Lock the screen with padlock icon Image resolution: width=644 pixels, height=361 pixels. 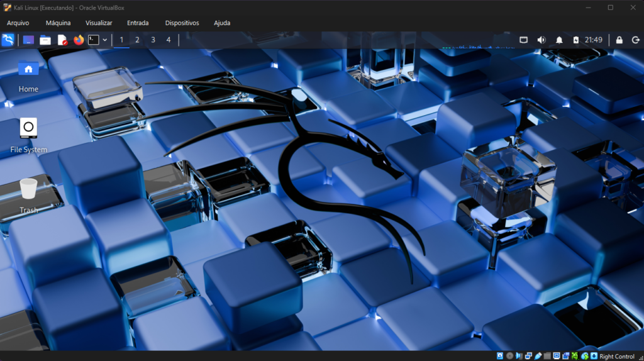[x=619, y=40]
